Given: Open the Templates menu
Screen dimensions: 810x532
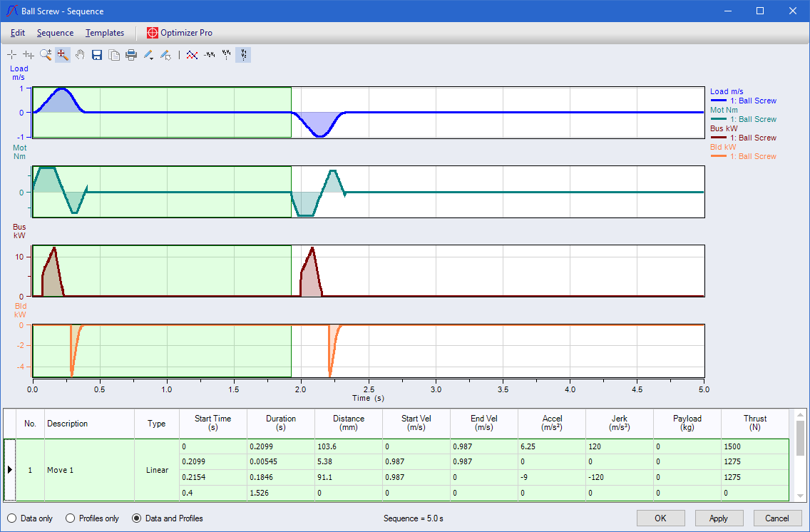Looking at the screenshot, I should pyautogui.click(x=105, y=33).
